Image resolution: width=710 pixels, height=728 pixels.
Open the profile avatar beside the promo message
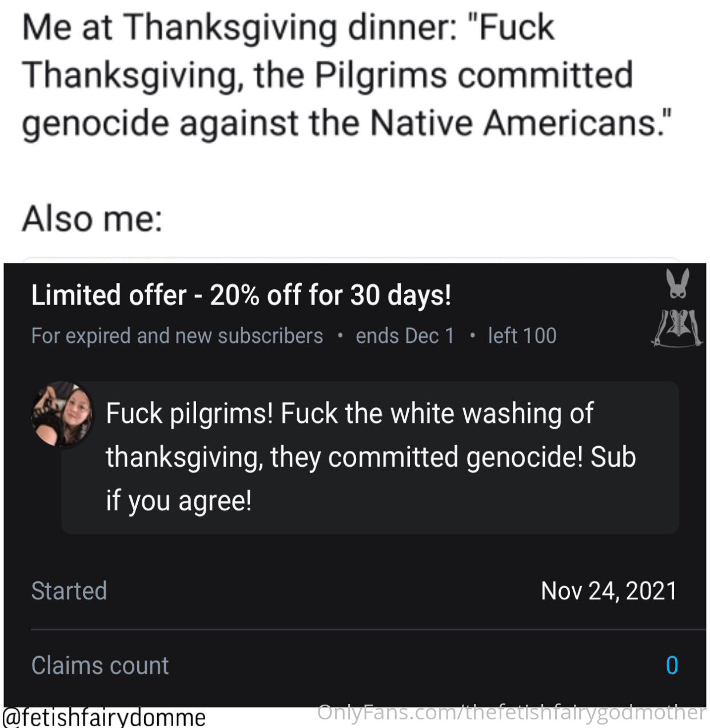62,414
